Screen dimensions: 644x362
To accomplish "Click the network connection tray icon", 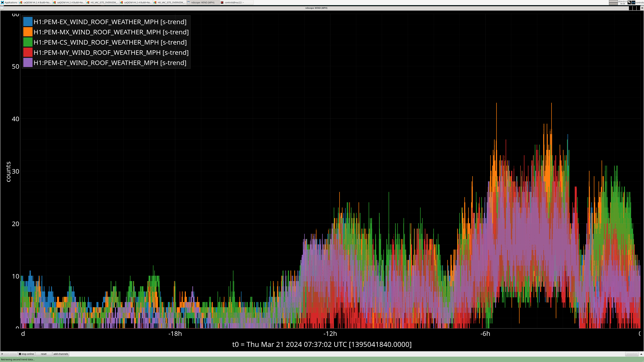I will pos(629,2).
